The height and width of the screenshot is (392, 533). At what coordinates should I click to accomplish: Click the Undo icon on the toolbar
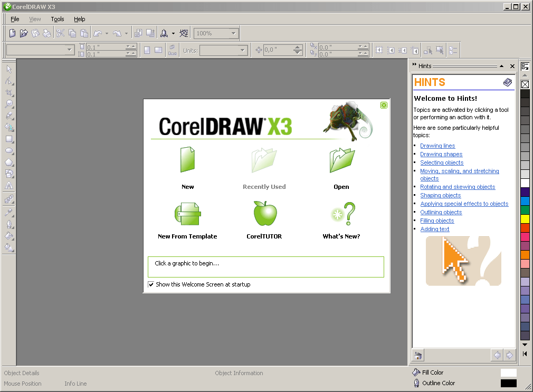tap(97, 33)
